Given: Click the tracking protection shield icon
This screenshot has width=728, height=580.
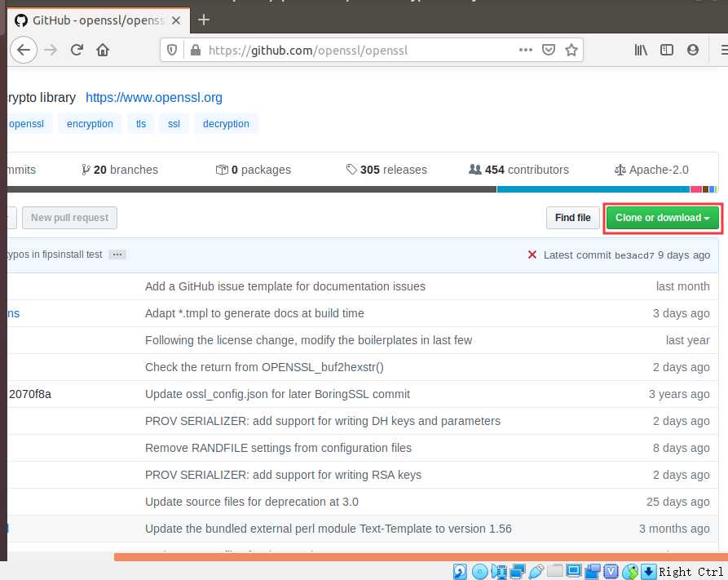Looking at the screenshot, I should [172, 50].
